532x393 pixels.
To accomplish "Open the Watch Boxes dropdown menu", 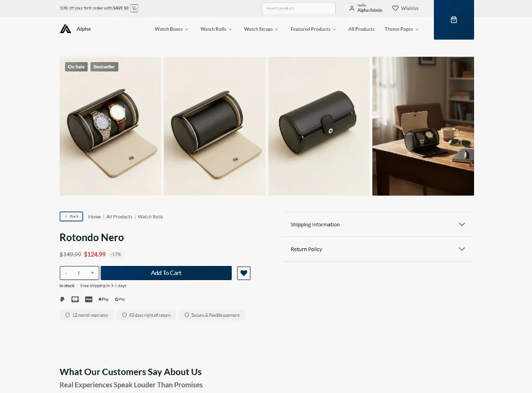I will 171,29.
